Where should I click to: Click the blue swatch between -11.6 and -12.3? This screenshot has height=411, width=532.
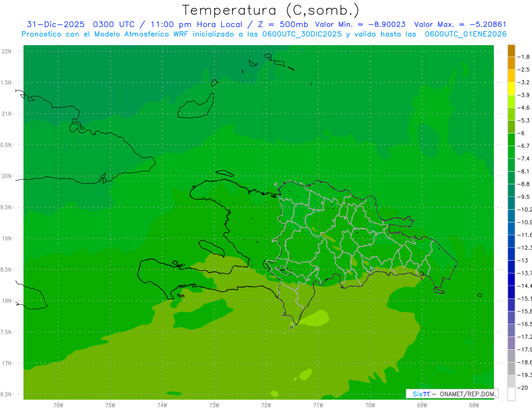click(x=511, y=241)
